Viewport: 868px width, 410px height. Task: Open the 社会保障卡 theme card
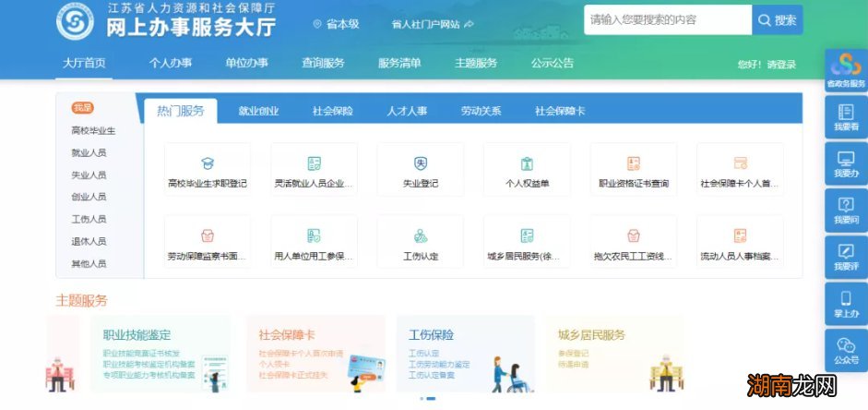tap(315, 354)
